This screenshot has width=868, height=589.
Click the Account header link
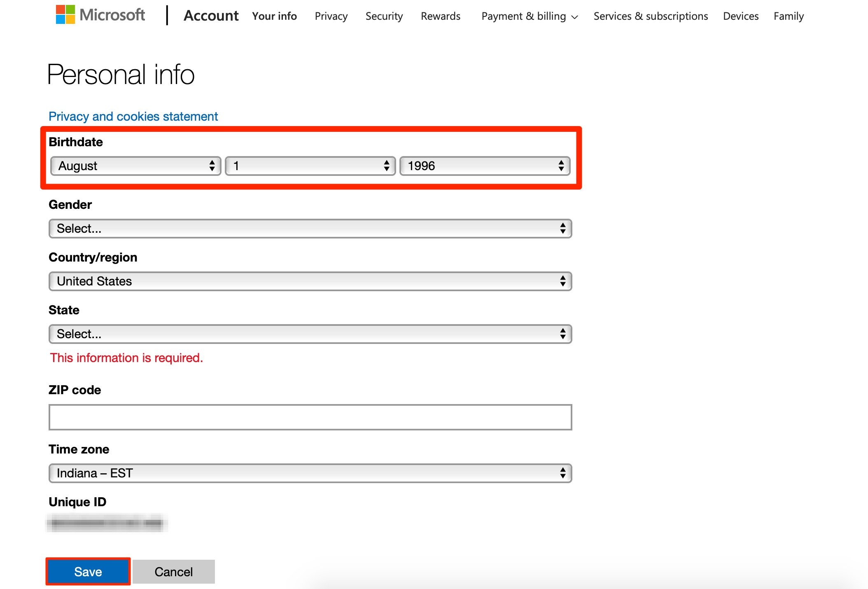click(211, 16)
